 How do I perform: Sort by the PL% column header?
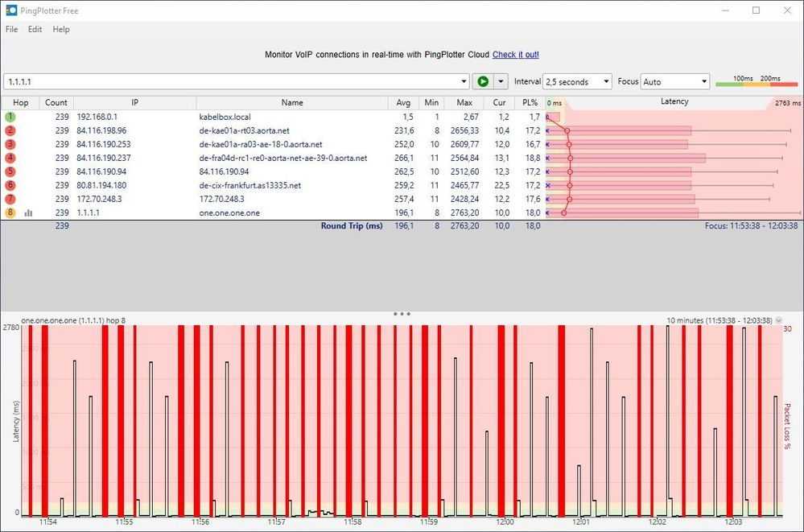(530, 103)
